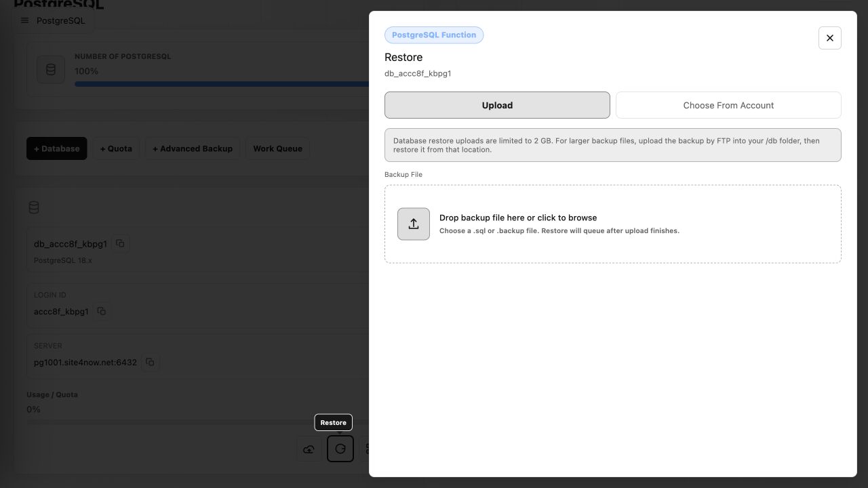Click the db_accc8f_kbpg1 subtitle in dialog
This screenshot has width=868, height=488.
coord(418,73)
